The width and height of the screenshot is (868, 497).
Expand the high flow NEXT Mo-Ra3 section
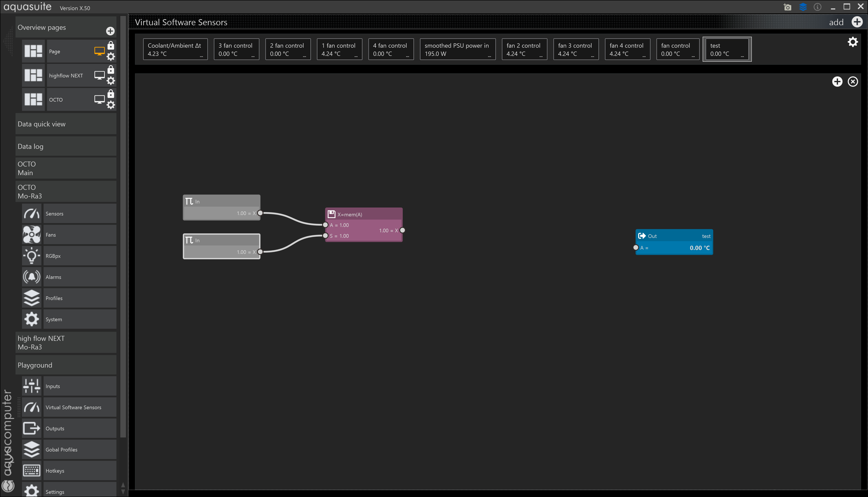tap(66, 343)
